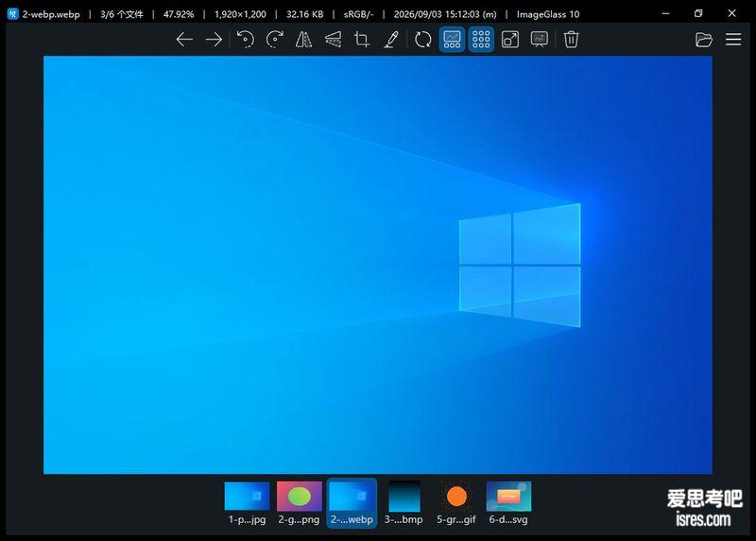Open a file with the folder icon

704,40
